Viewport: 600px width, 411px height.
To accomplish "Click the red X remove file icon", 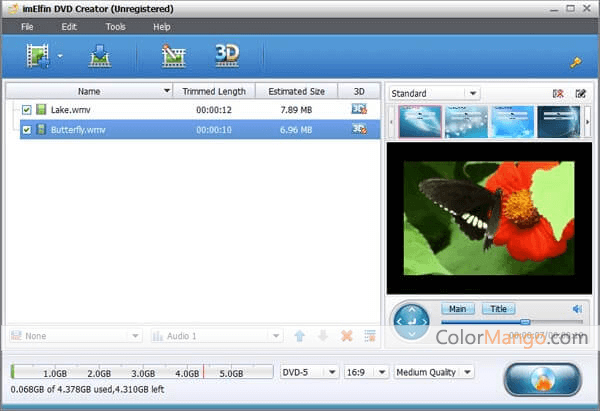I will (346, 336).
